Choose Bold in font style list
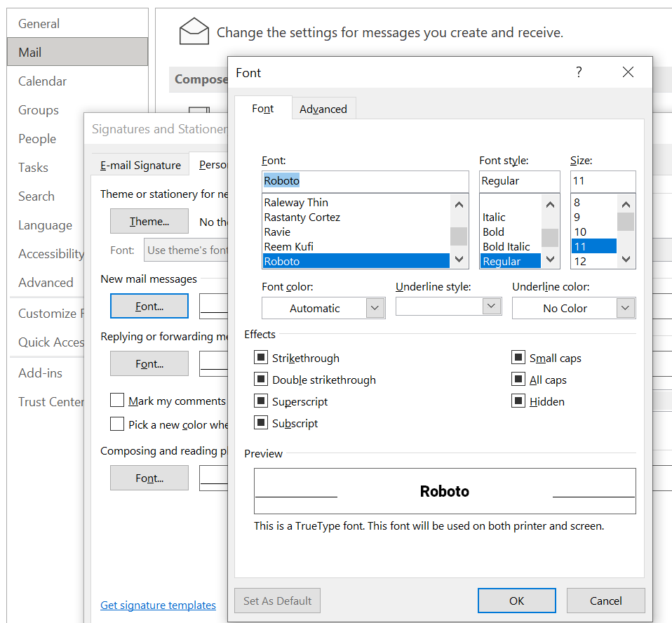 pyautogui.click(x=511, y=232)
